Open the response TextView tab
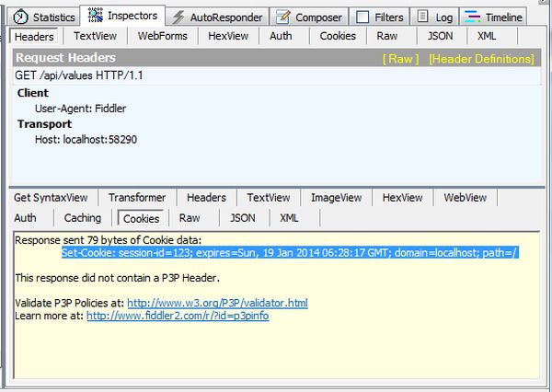 pos(269,198)
